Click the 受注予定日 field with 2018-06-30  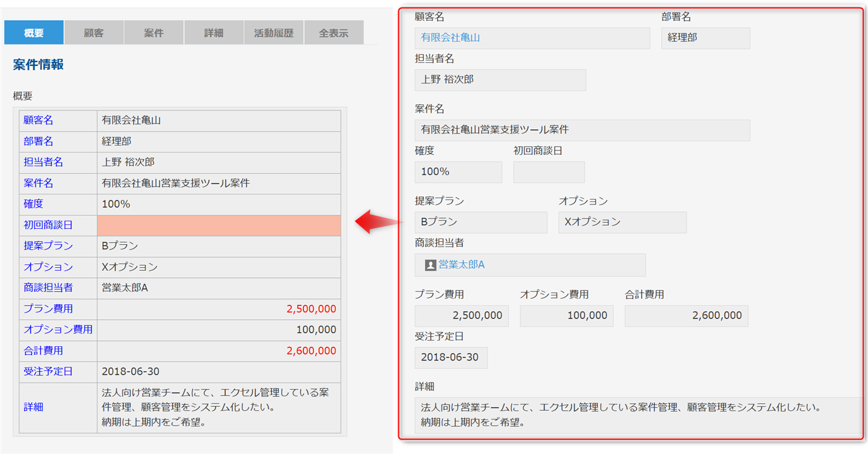451,357
